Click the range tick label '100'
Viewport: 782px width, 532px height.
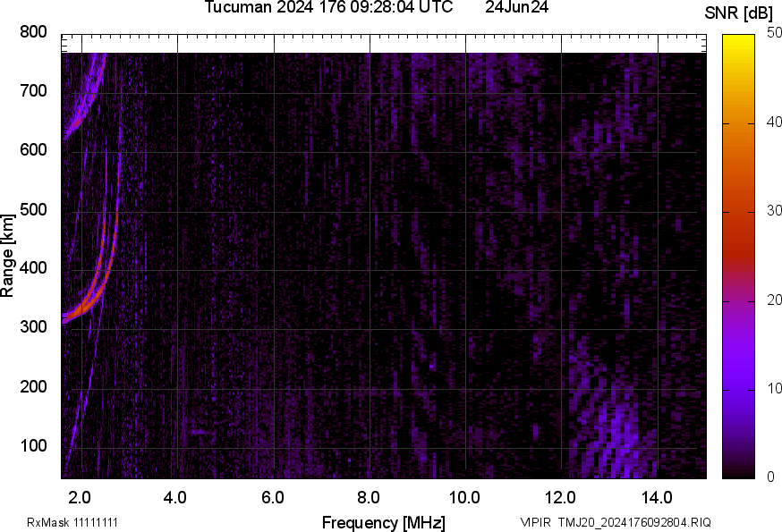coord(33,445)
